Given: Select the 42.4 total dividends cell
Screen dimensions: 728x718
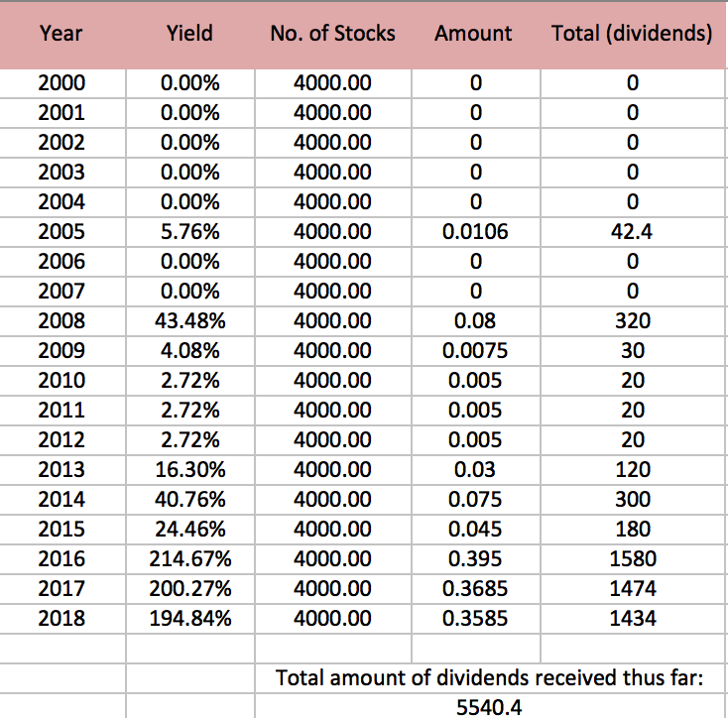Looking at the screenshot, I should tap(633, 232).
